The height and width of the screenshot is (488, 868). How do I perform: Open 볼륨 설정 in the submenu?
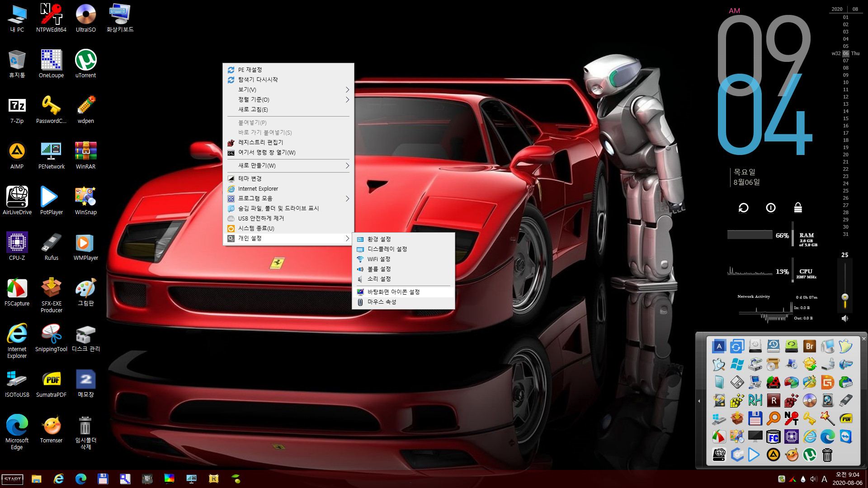403,269
